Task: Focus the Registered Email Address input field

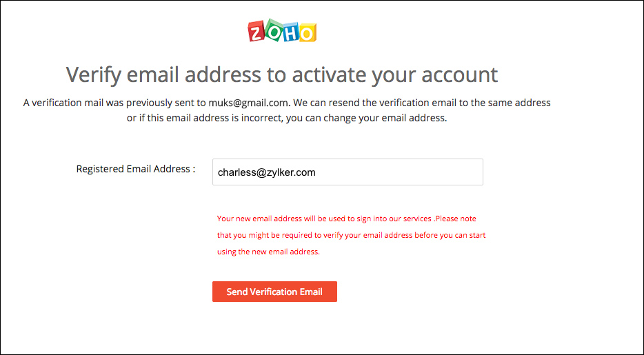Action: coord(348,172)
